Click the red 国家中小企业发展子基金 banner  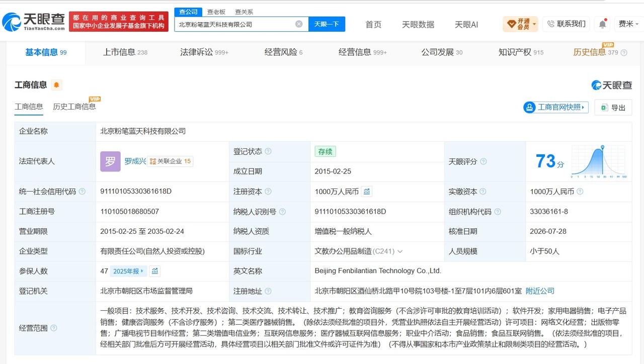[x=119, y=22]
